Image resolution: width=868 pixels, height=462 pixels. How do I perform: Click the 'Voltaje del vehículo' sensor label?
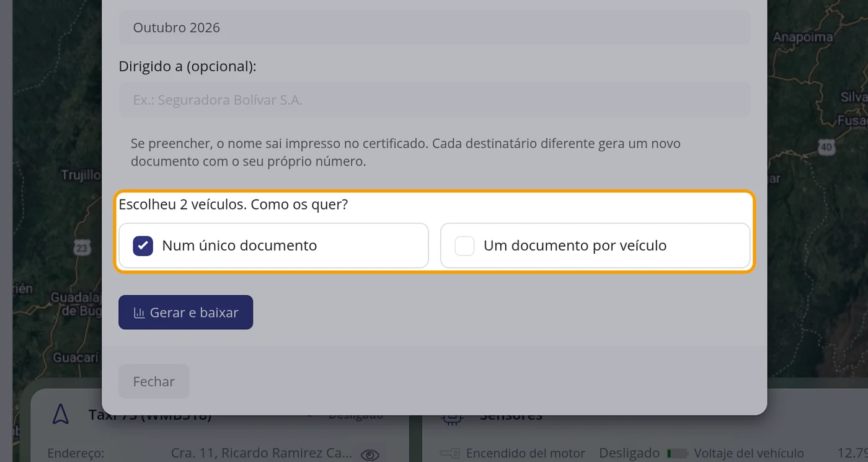[x=749, y=453]
